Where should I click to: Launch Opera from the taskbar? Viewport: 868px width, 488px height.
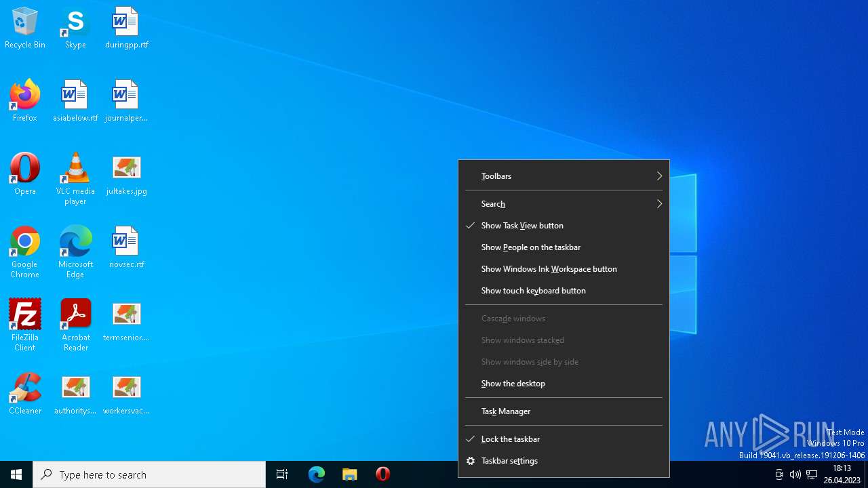click(x=382, y=474)
